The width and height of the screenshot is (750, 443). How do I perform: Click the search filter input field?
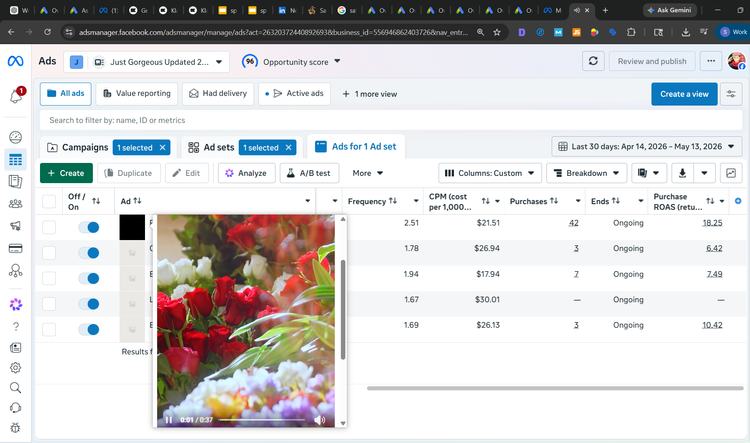click(x=391, y=120)
